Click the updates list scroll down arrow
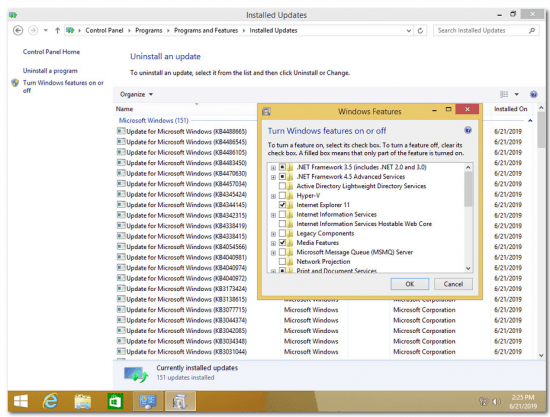 (541, 355)
